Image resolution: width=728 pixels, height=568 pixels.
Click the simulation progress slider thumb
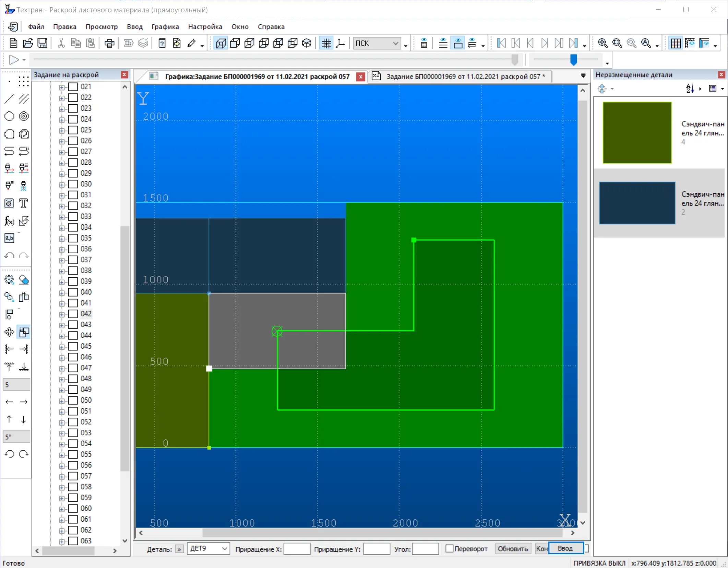click(515, 59)
